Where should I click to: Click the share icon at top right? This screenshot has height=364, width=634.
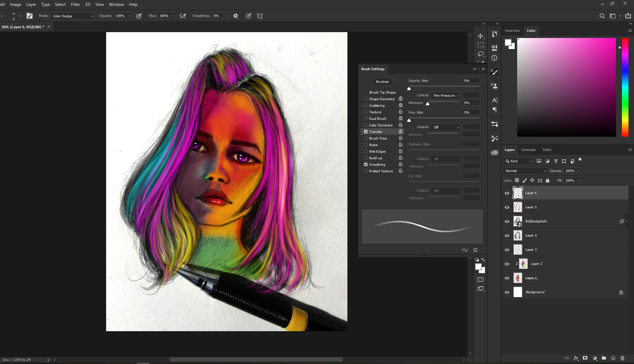[628, 16]
